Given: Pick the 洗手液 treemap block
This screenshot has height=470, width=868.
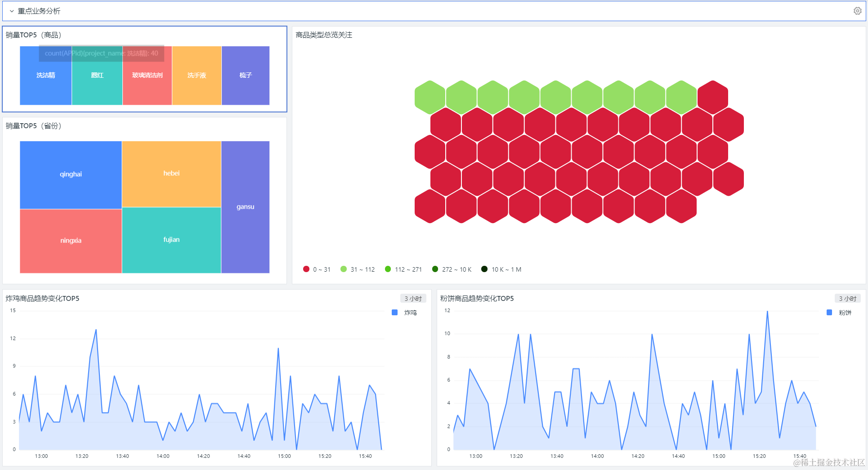Looking at the screenshot, I should click(197, 76).
